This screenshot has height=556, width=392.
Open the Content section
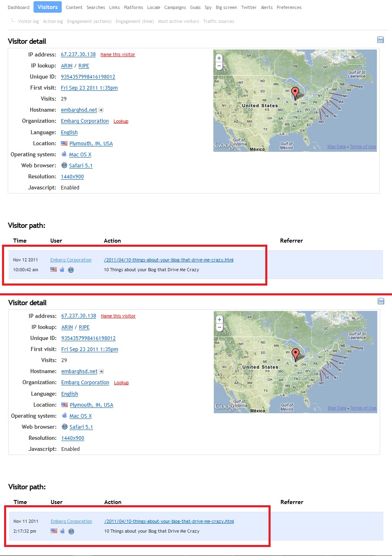point(74,7)
